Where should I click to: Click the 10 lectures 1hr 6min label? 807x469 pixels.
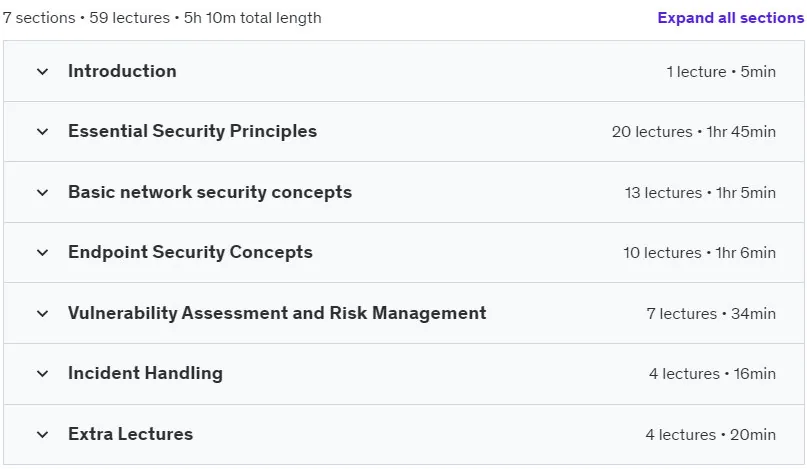[699, 253]
